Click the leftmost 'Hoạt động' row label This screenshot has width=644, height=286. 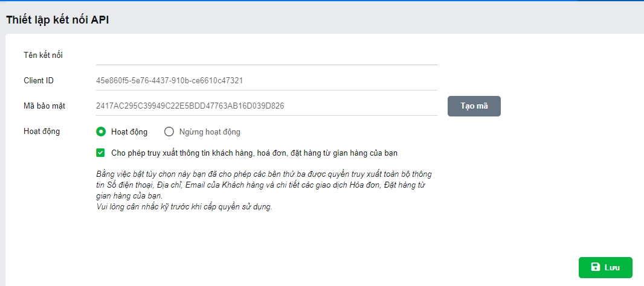coord(42,131)
